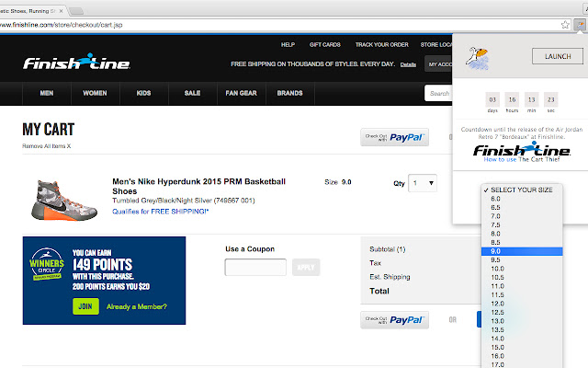Screen dimensions: 588x368
Task: Select size 9.5 in the size list
Action: point(522,259)
